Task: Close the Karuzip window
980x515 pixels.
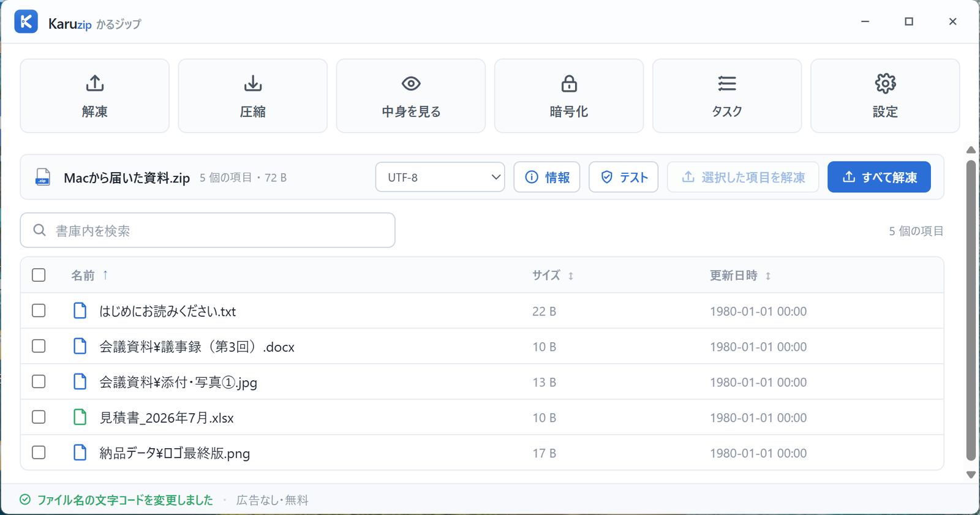Action: point(952,21)
